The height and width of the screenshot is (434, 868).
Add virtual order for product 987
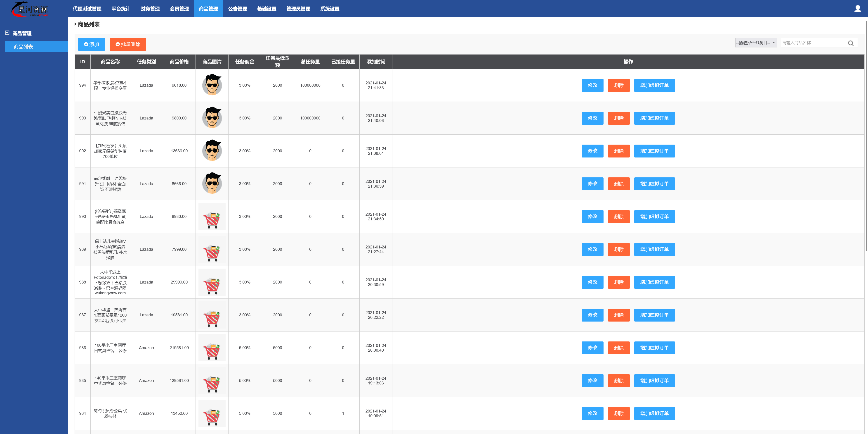tap(654, 315)
